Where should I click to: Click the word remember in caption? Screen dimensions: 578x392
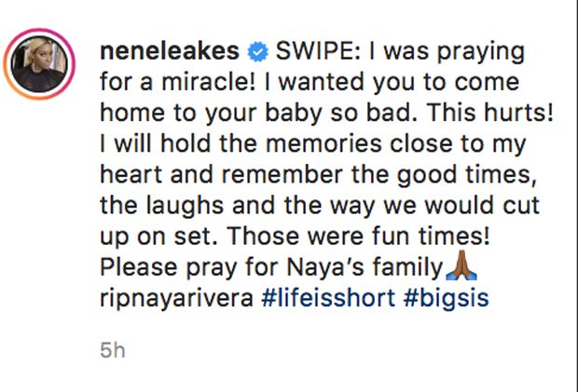click(x=282, y=174)
